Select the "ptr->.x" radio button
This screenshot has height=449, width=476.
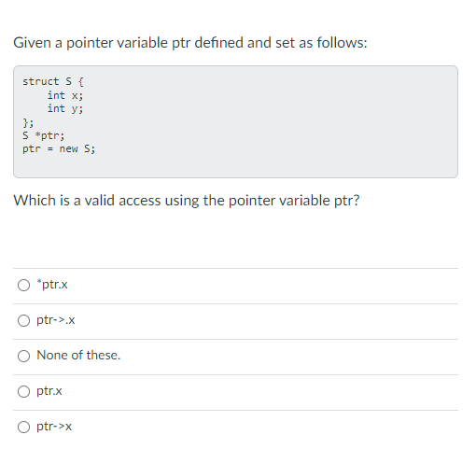(23, 320)
